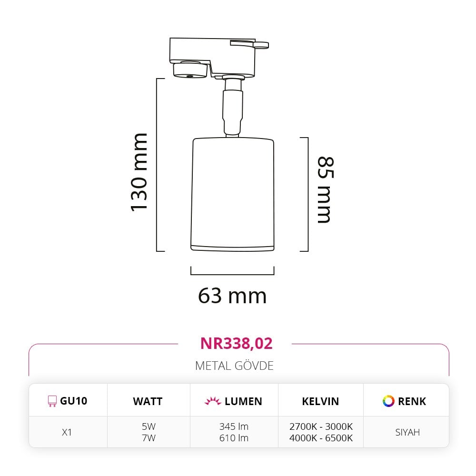This screenshot has height=476, width=476.
Task: Select the 85 mm body height label
Action: pos(326,190)
